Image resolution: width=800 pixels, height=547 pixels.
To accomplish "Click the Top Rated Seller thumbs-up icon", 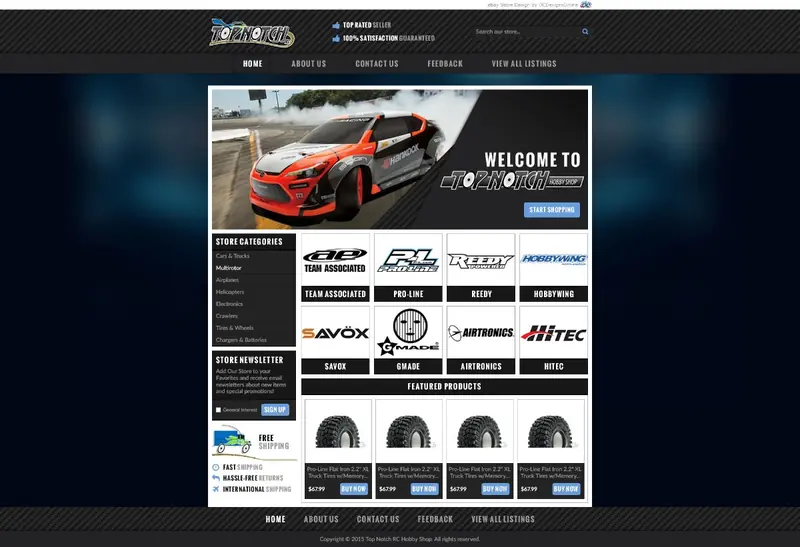I will point(336,25).
